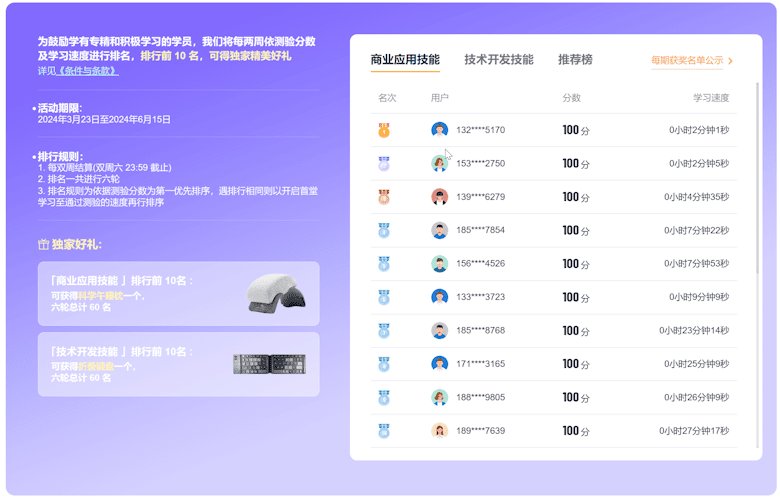Click the nap pillow prize image
This screenshot has height=500, width=780.
pyautogui.click(x=276, y=293)
